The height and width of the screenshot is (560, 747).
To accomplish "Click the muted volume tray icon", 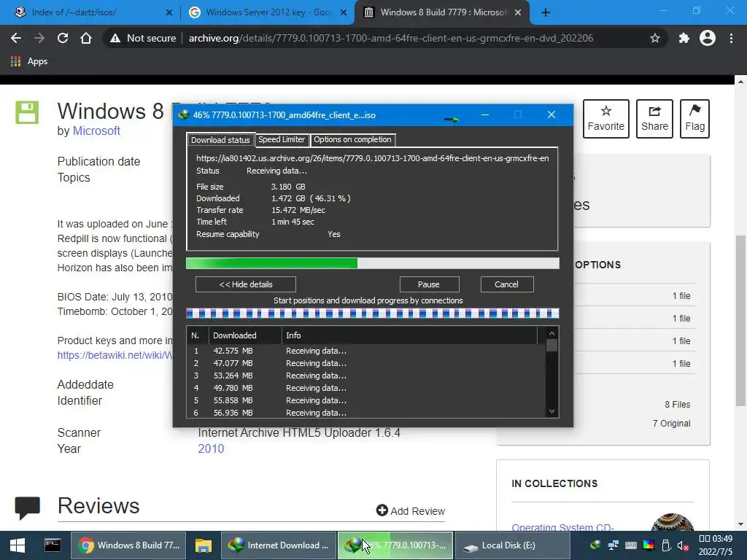I will pyautogui.click(x=683, y=545).
